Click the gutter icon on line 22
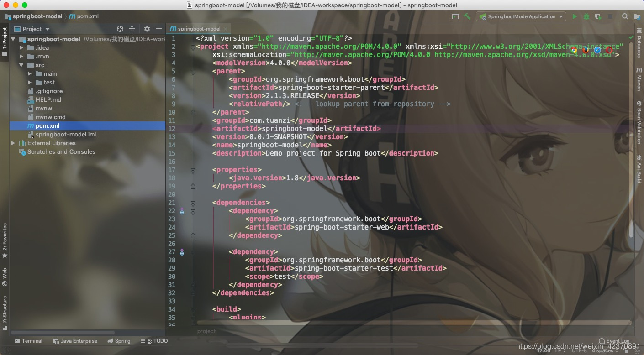The height and width of the screenshot is (355, 644). coord(182,211)
